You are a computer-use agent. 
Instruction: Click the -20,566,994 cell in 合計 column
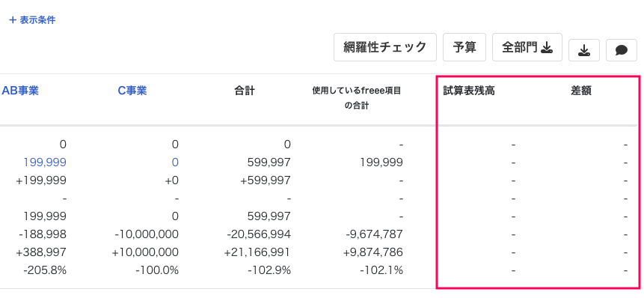[x=259, y=234]
